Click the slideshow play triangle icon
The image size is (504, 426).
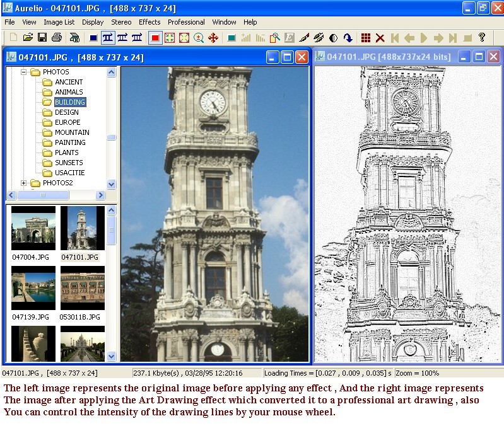click(x=424, y=38)
